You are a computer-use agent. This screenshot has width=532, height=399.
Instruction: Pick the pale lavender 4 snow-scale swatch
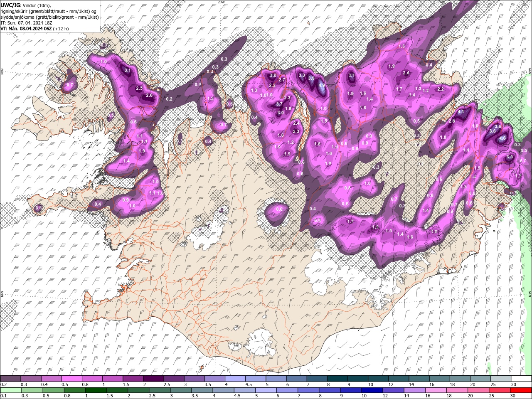234,379
